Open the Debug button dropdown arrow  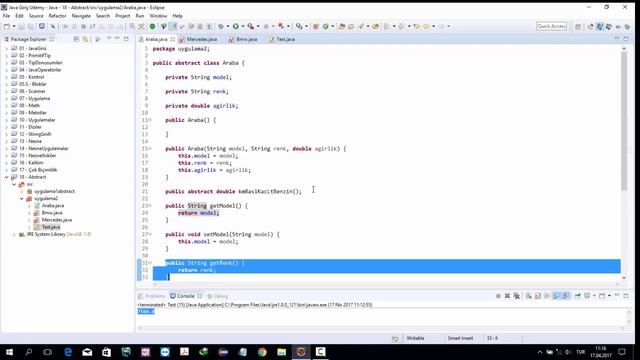coord(228,26)
